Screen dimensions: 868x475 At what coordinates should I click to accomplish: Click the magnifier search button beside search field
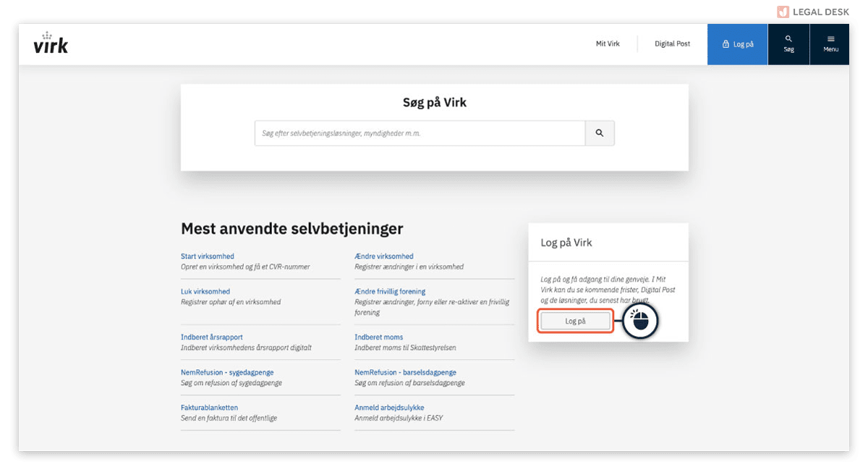(600, 133)
